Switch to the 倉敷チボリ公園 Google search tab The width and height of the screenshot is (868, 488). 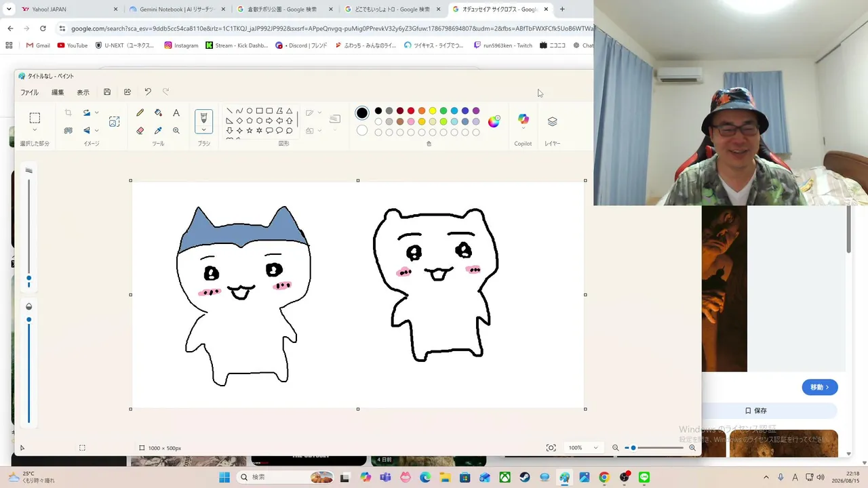coord(284,9)
